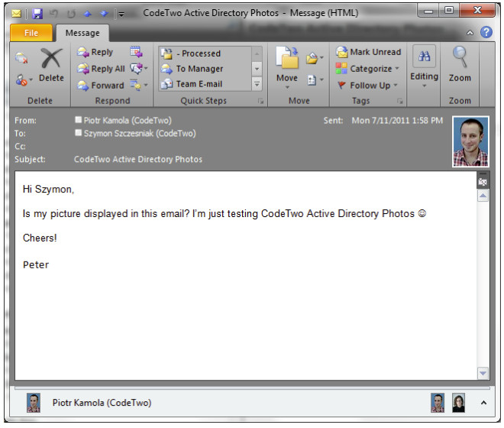The width and height of the screenshot is (504, 428).
Task: Click the Ignore conversation icon
Action: 21,58
